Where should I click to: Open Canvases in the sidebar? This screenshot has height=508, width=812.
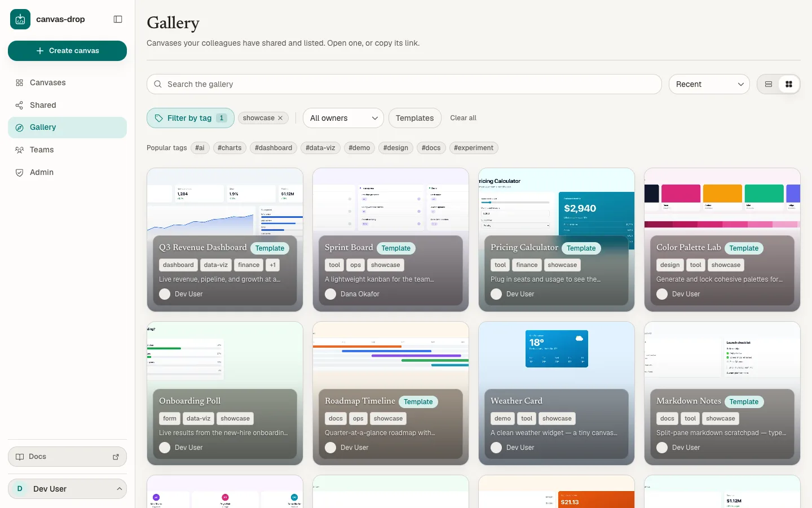67,82
